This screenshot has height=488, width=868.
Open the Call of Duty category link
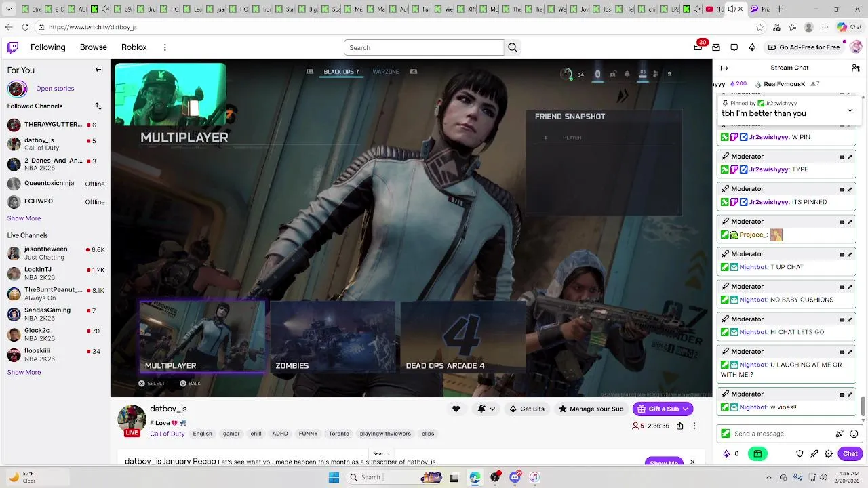(167, 434)
